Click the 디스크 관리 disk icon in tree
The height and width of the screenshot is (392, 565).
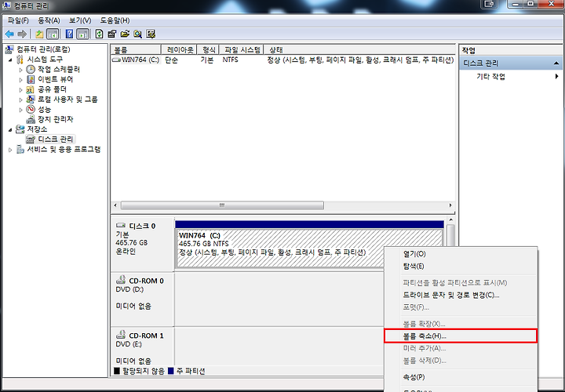31,139
